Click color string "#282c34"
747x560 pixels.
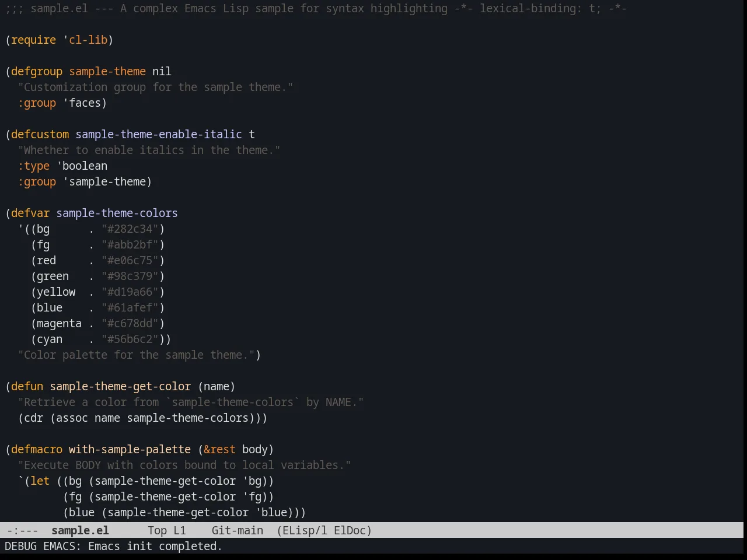click(x=130, y=229)
